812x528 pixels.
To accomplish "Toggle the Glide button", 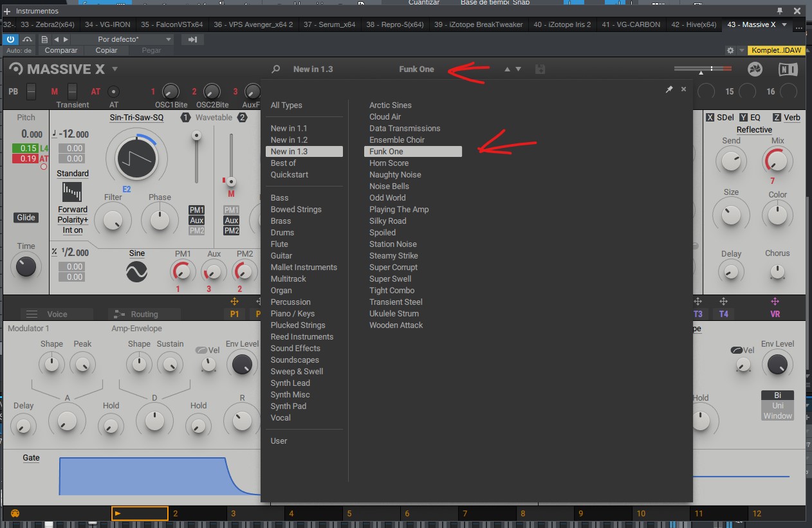I will (26, 217).
